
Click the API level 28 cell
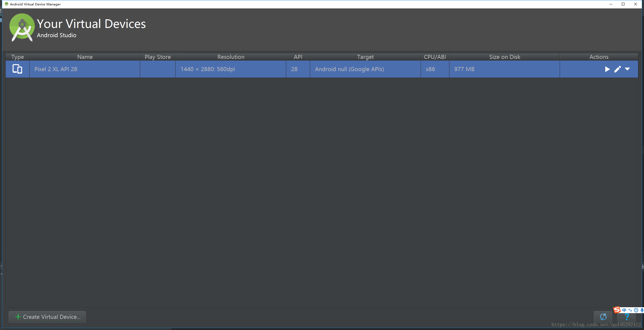[298, 69]
